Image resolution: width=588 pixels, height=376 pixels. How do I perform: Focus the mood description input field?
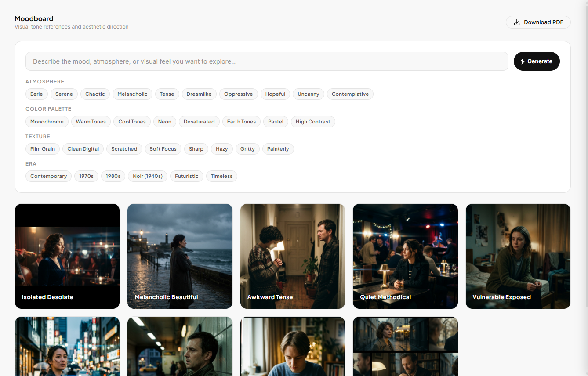coord(267,61)
